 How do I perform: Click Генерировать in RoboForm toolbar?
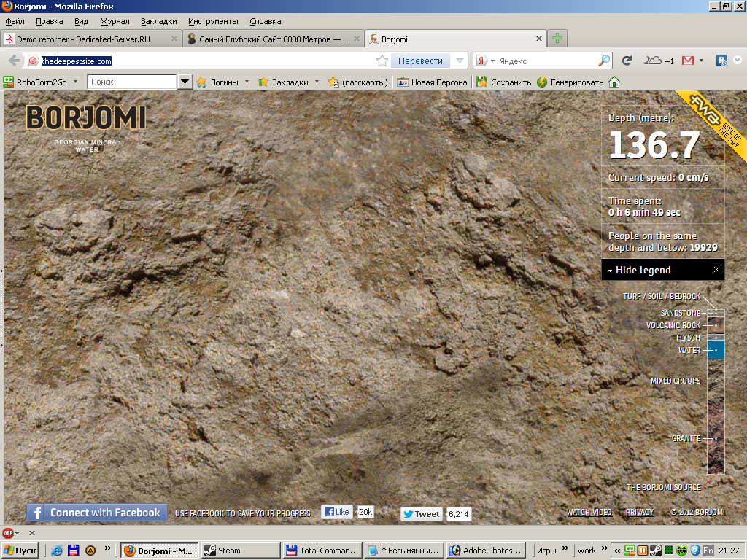point(570,82)
